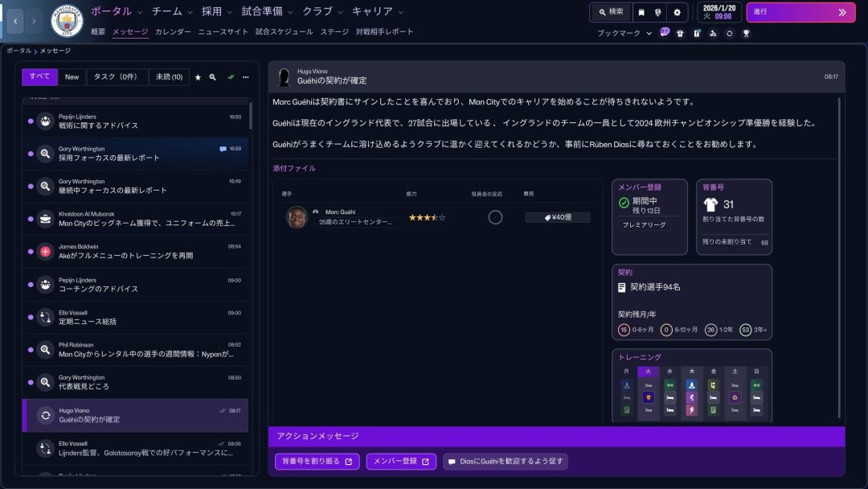This screenshot has width=868, height=489.
Task: Click the 背番号を割り振る action button
Action: (317, 462)
